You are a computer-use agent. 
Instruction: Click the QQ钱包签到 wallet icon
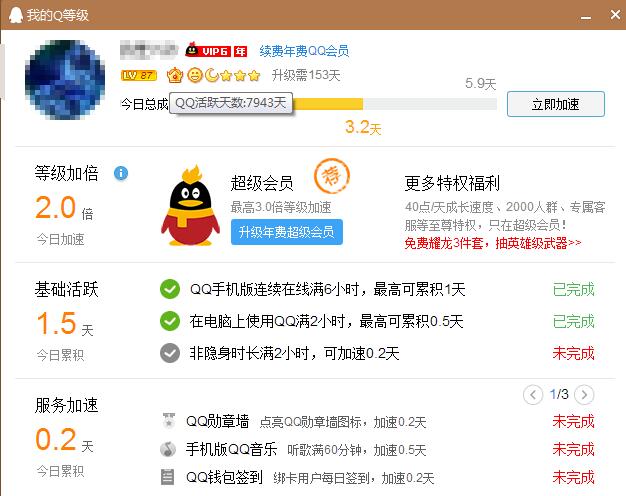tap(167, 477)
